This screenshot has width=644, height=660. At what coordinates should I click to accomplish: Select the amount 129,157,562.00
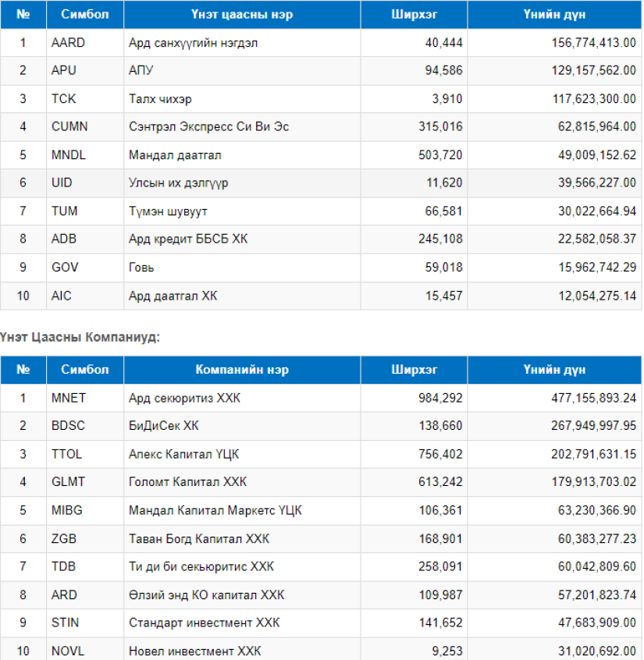(x=593, y=70)
